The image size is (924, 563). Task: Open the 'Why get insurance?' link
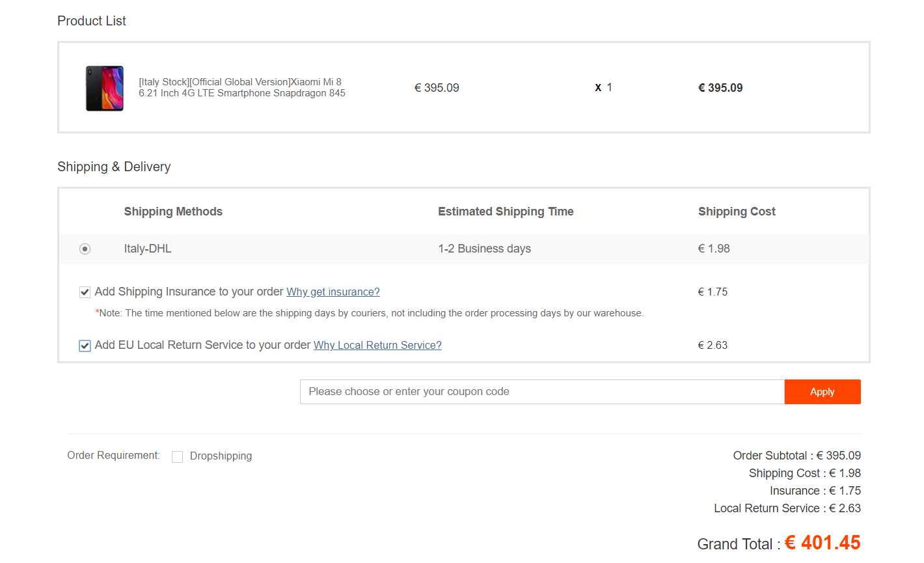tap(333, 292)
